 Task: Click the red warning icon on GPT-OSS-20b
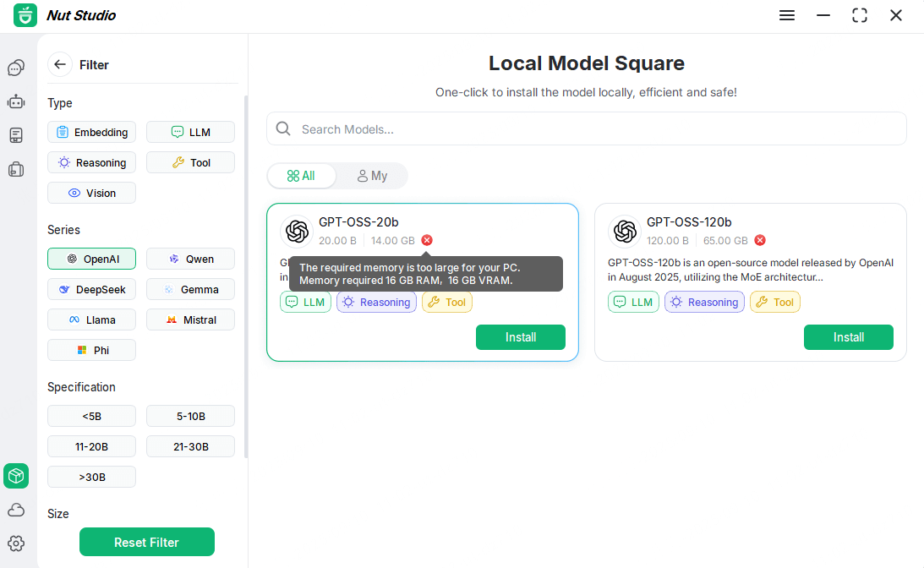(427, 240)
